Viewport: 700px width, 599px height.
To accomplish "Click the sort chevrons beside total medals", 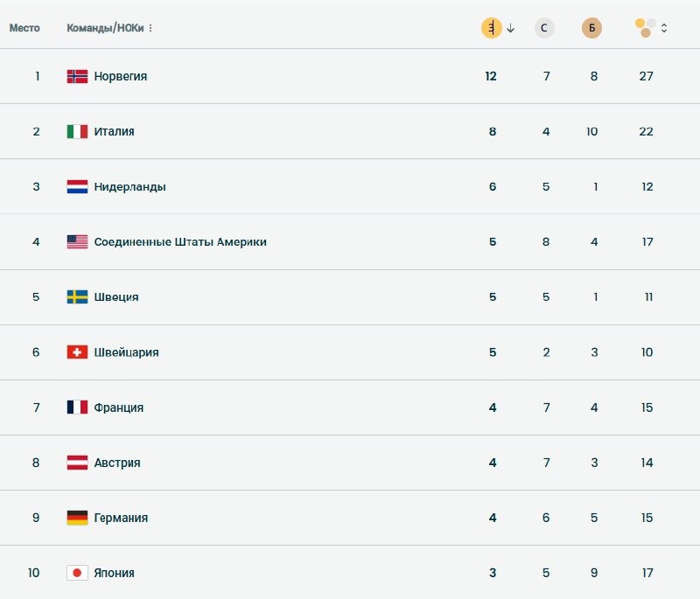I will point(664,28).
